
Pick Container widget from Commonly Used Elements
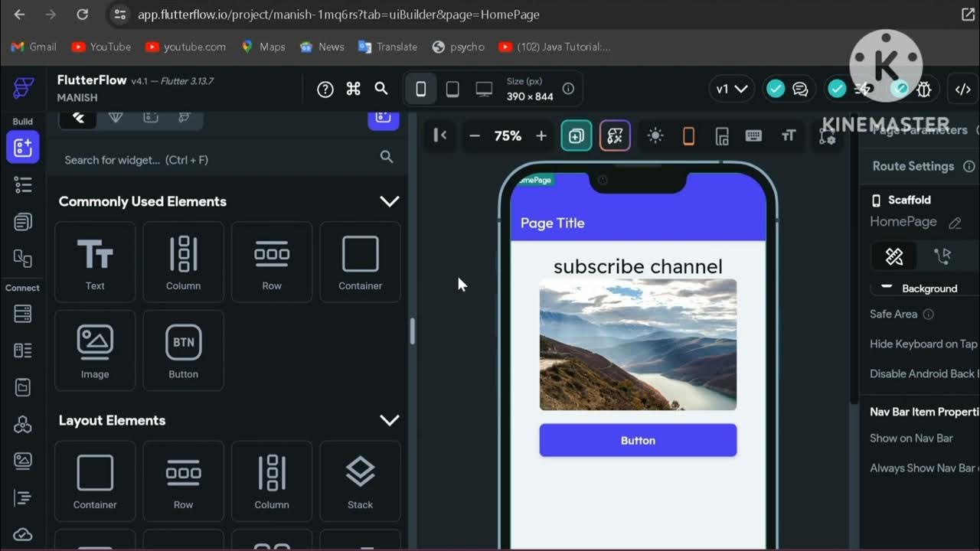point(360,262)
